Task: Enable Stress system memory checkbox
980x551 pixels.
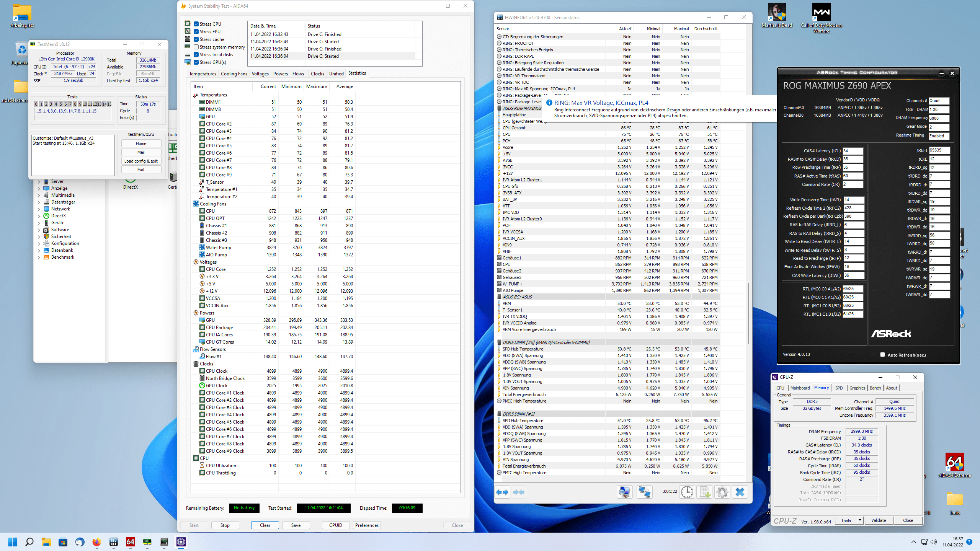Action: click(x=196, y=47)
